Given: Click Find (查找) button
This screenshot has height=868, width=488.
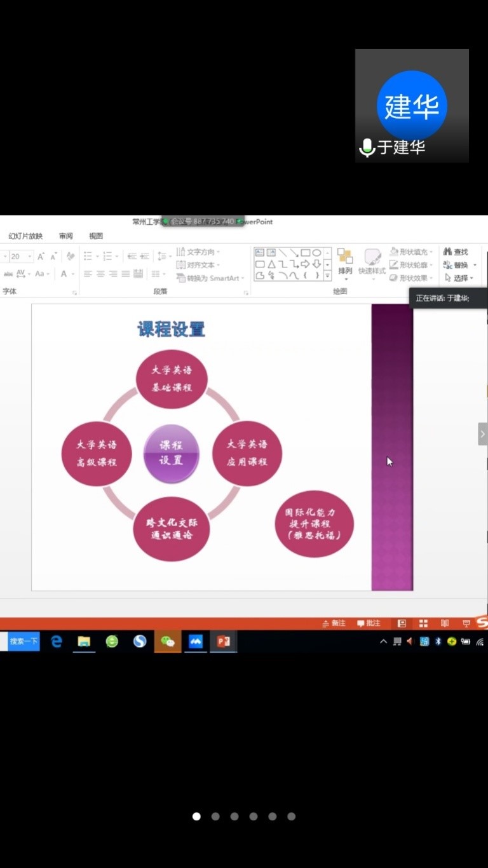Looking at the screenshot, I should [456, 252].
